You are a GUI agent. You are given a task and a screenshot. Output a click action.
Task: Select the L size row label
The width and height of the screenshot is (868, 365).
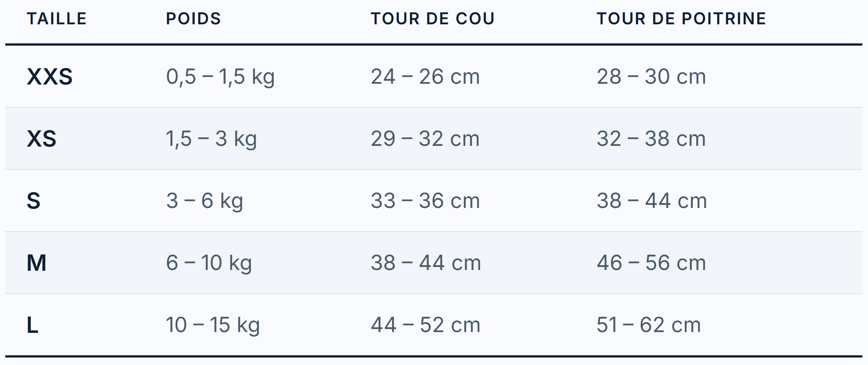click(x=32, y=325)
